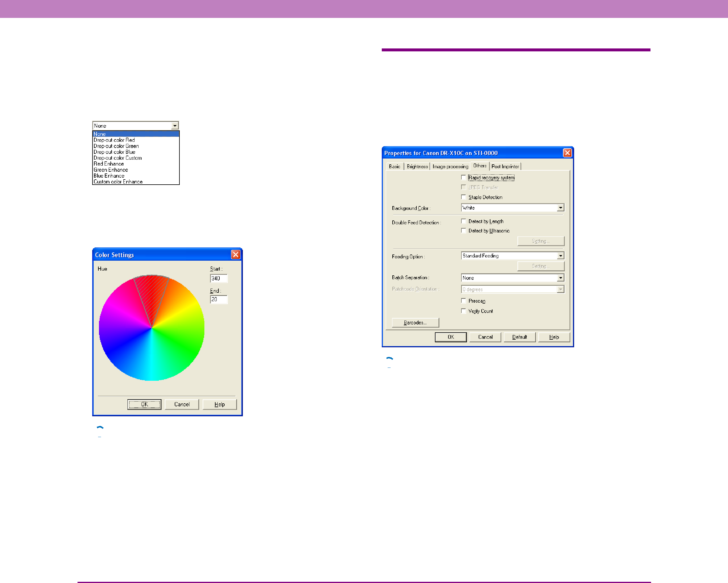Choose Custom color Enhance
728x583 pixels.
click(x=136, y=182)
